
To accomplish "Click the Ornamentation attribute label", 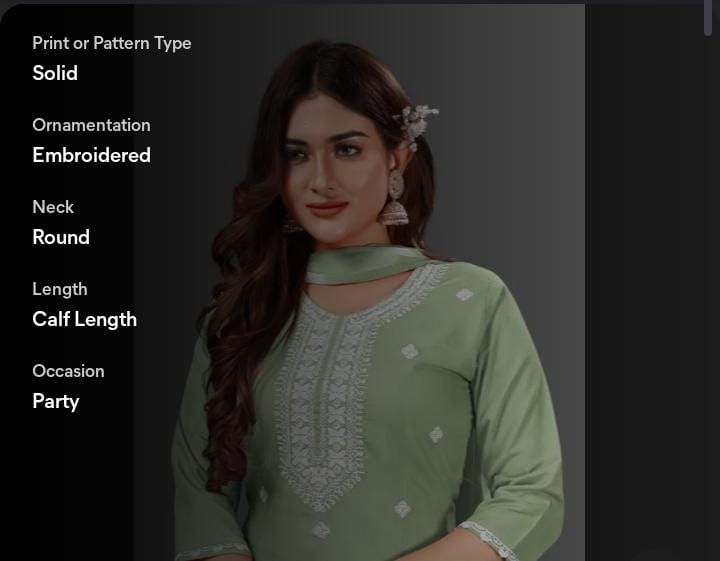I will click(91, 125).
